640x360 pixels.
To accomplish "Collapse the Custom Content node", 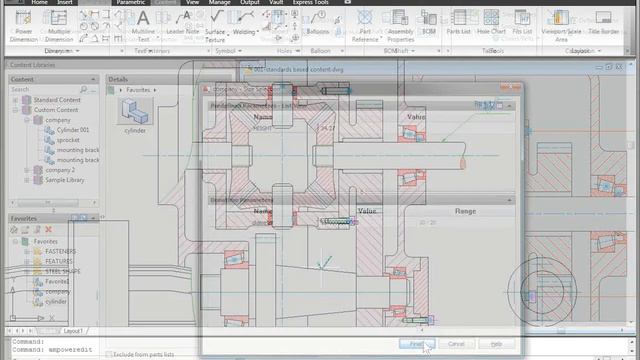I will 15,110.
